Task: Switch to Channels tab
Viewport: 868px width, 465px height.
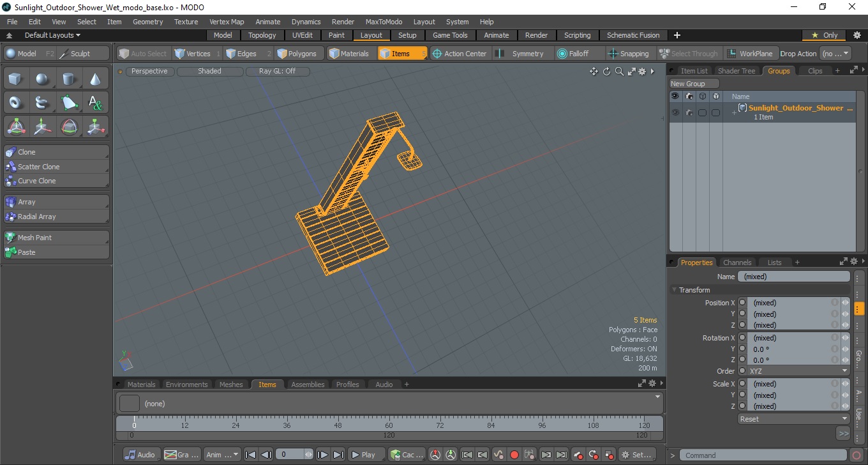Action: pyautogui.click(x=737, y=263)
